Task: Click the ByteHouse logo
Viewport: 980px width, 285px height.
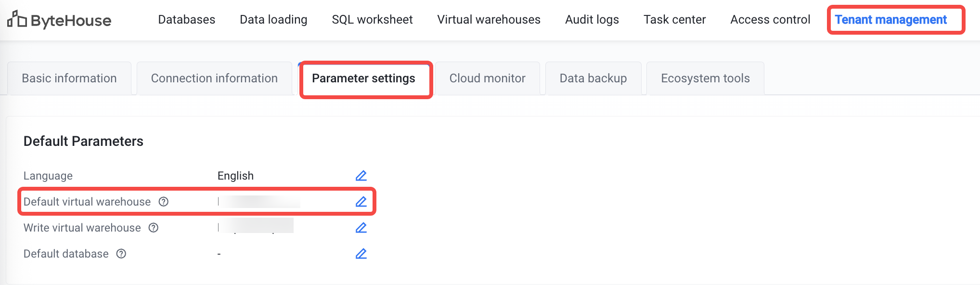Action: [59, 20]
